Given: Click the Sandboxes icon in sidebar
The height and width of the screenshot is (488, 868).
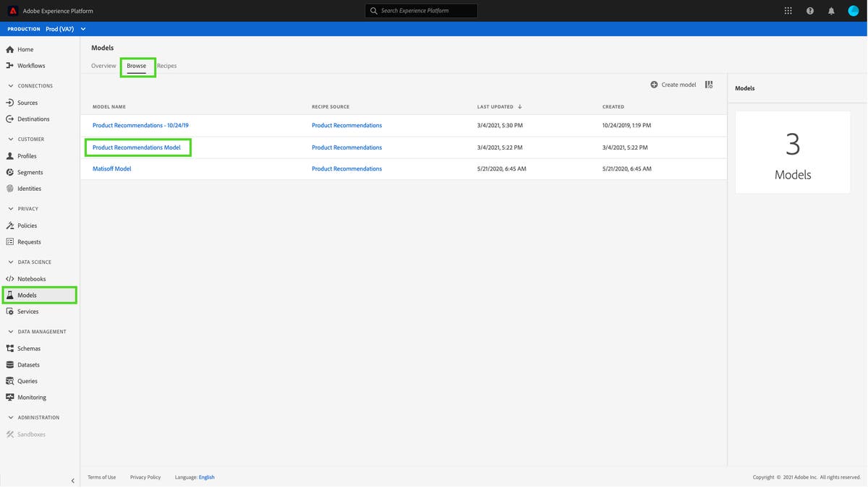Looking at the screenshot, I should [10, 435].
